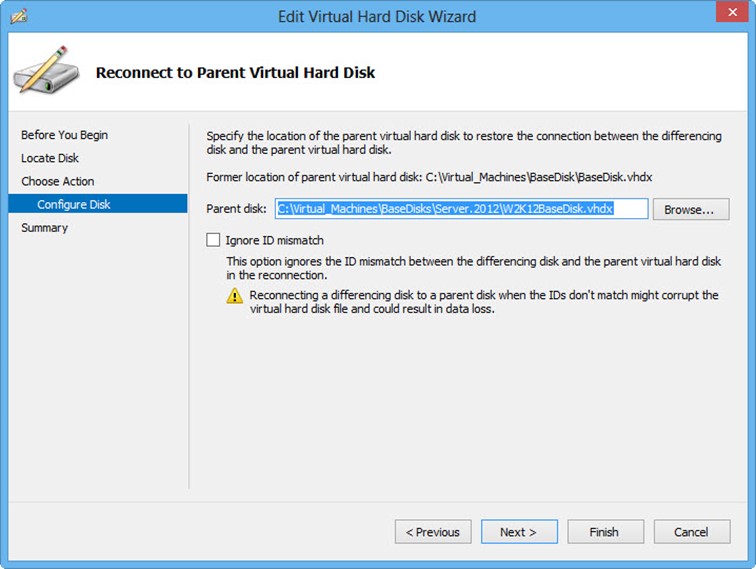Click the 'Reconnect to Parent Virtual Hard Disk' heading
Image resolution: width=756 pixels, height=569 pixels.
[235, 72]
